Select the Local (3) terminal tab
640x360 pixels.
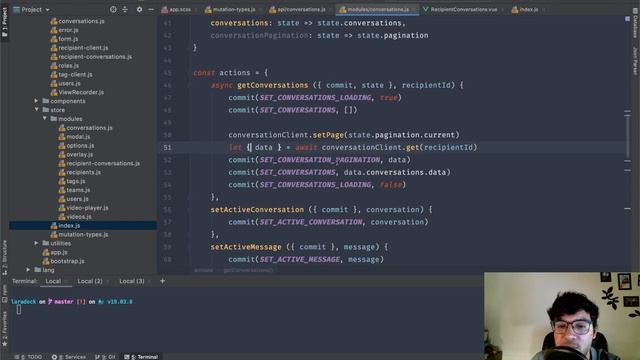pyautogui.click(x=132, y=281)
